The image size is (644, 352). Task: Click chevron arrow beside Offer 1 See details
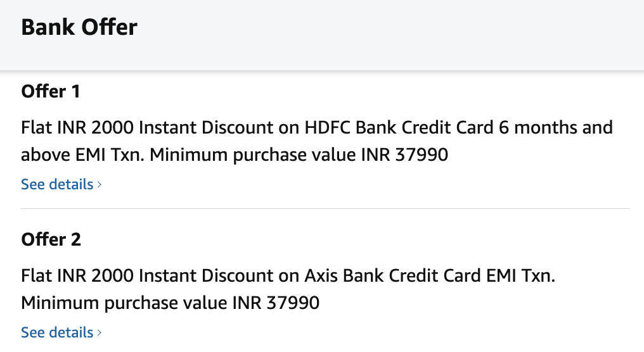point(100,185)
